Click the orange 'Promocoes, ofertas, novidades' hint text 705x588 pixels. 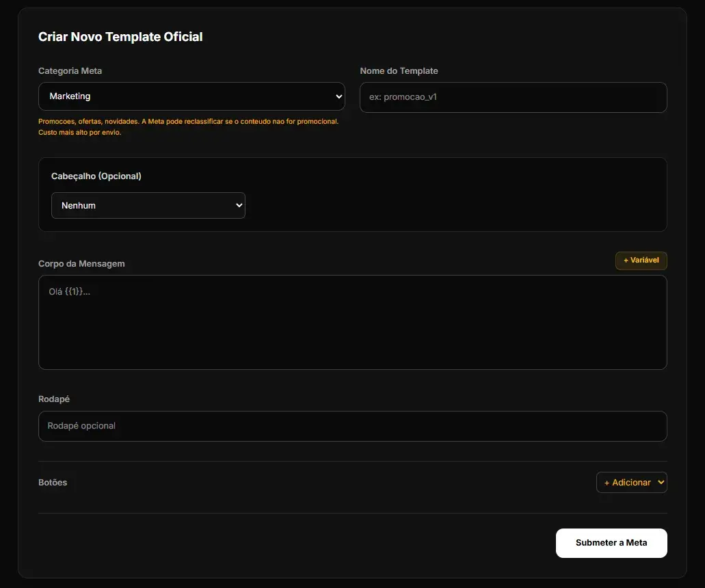189,126
